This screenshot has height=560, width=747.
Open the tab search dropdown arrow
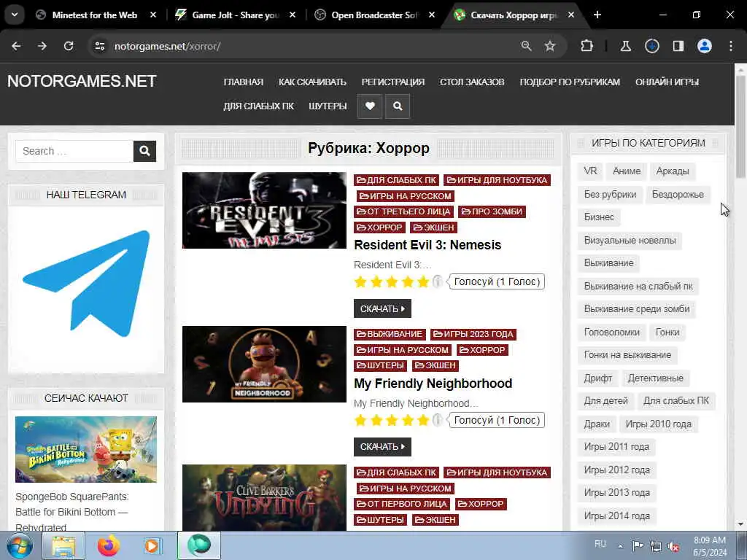coord(15,15)
